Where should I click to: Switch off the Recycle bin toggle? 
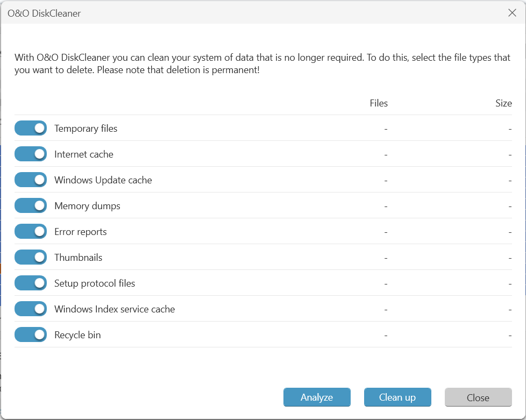click(31, 334)
